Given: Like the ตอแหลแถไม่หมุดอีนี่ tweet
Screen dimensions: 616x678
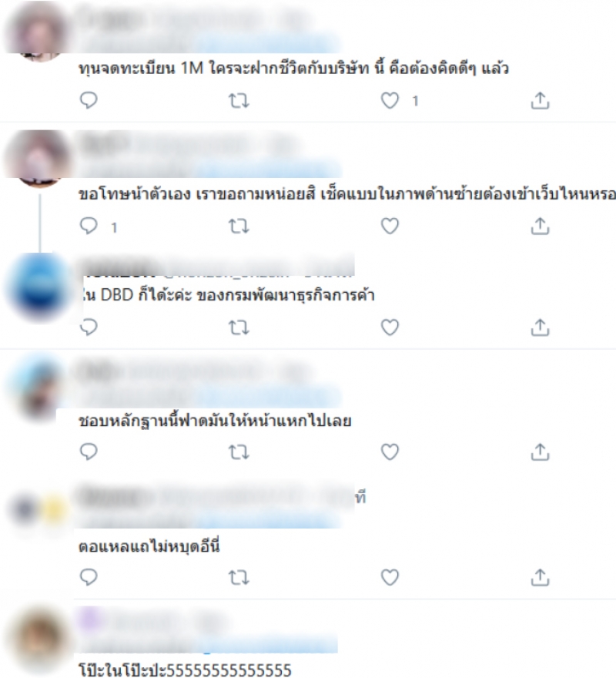Looking at the screenshot, I should [x=390, y=577].
